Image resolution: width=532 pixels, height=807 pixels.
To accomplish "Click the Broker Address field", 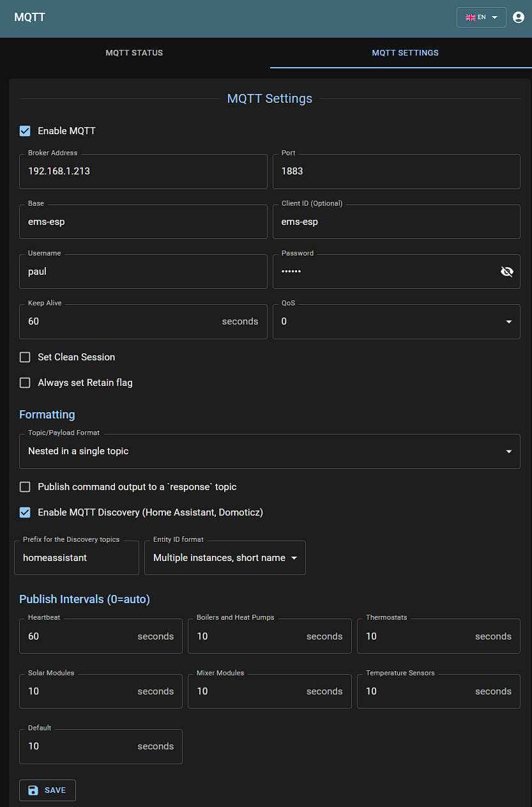I will point(143,171).
